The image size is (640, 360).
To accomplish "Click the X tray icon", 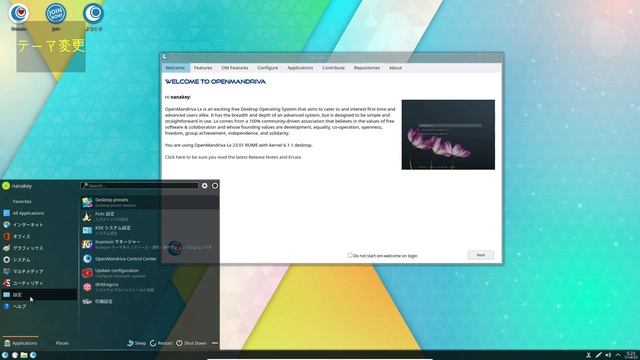I will tap(588, 356).
